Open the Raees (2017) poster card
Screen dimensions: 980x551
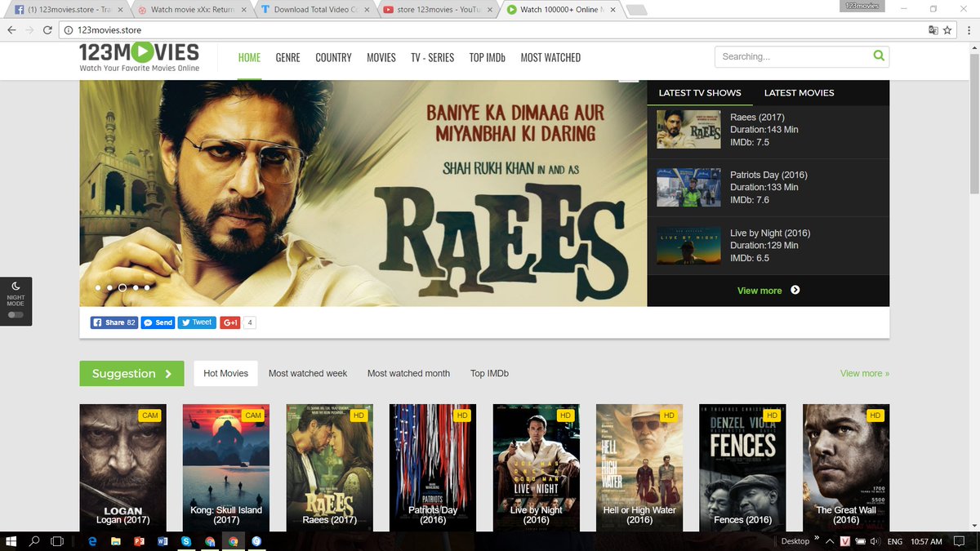329,467
